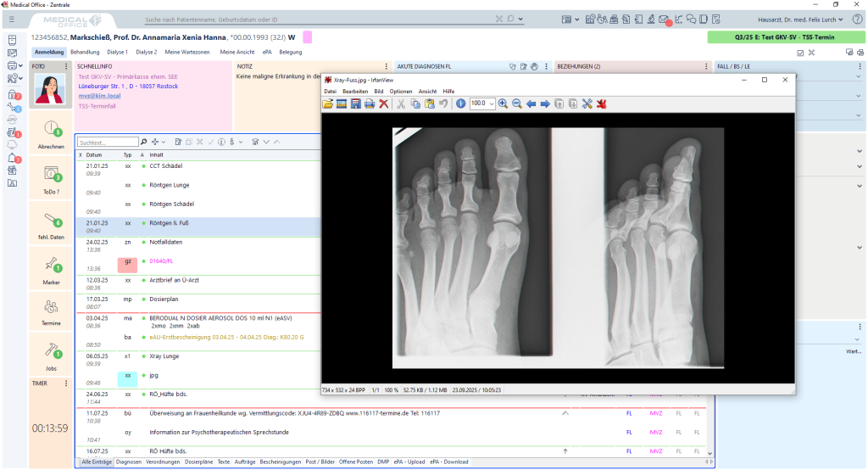This screenshot has width=868, height=470.
Task: Open the Termine tile in the left panel
Action: (x=51, y=311)
